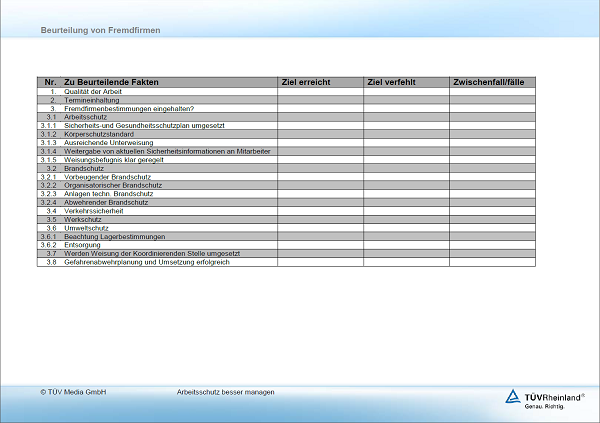The height and width of the screenshot is (423, 600).
Task: Select the 'Ziel verfehlt' column header
Action: [392, 82]
